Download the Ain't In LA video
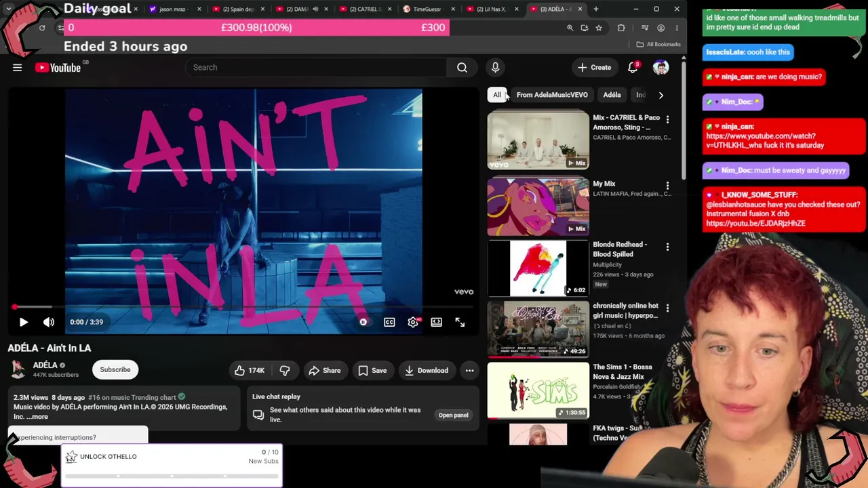This screenshot has height=488, width=868. tap(427, 370)
